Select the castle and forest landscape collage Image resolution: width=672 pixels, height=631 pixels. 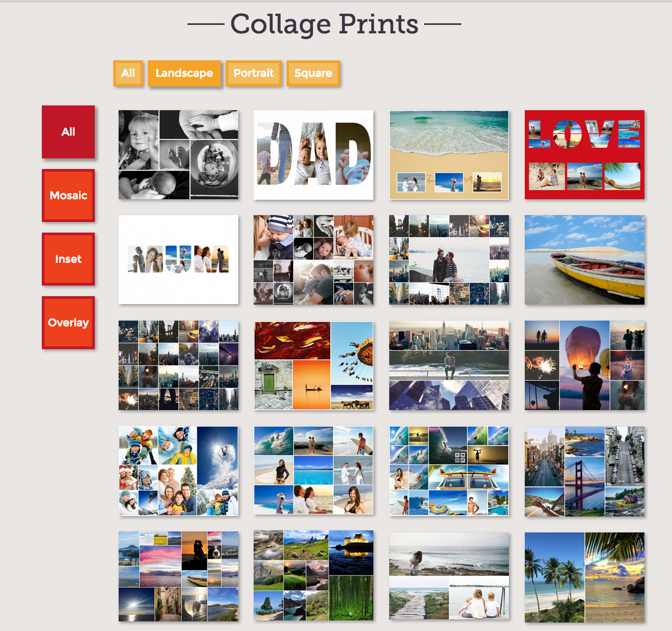[x=313, y=576]
